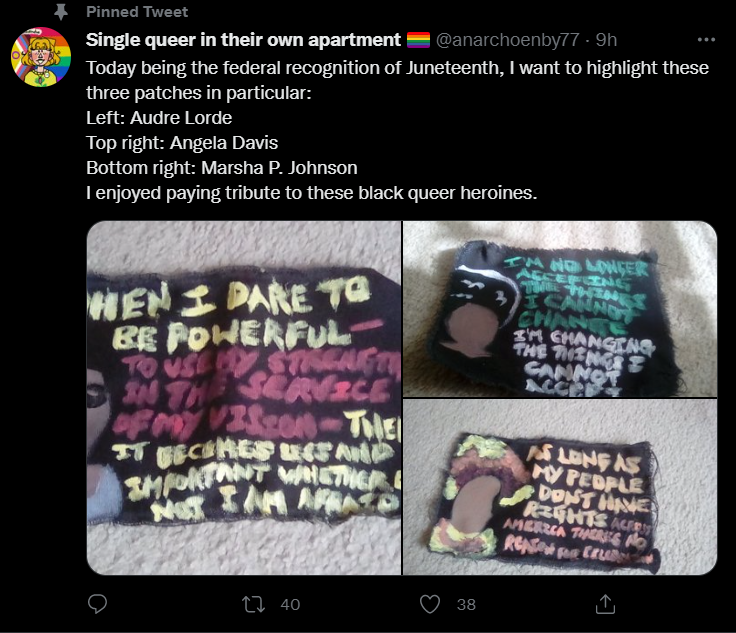
Task: Open the three-dot more options menu
Action: (x=706, y=40)
